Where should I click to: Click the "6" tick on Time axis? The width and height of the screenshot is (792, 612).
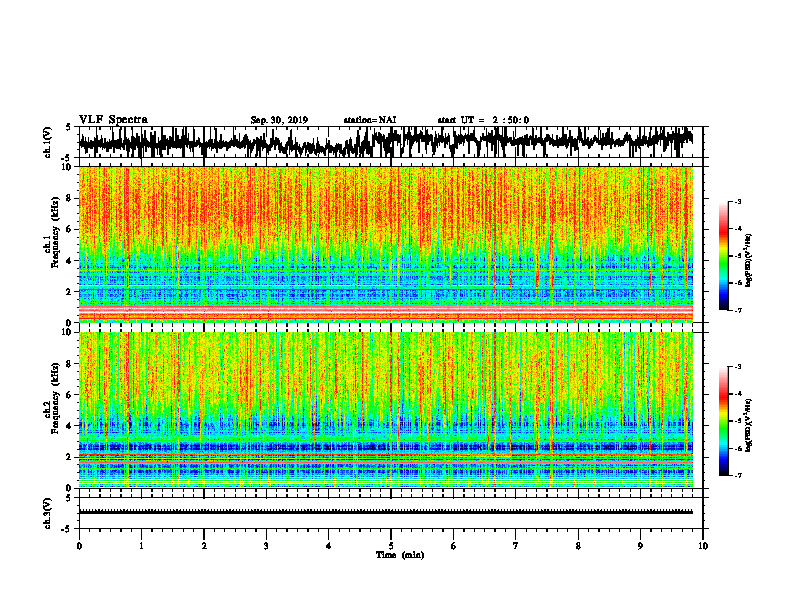tap(454, 546)
